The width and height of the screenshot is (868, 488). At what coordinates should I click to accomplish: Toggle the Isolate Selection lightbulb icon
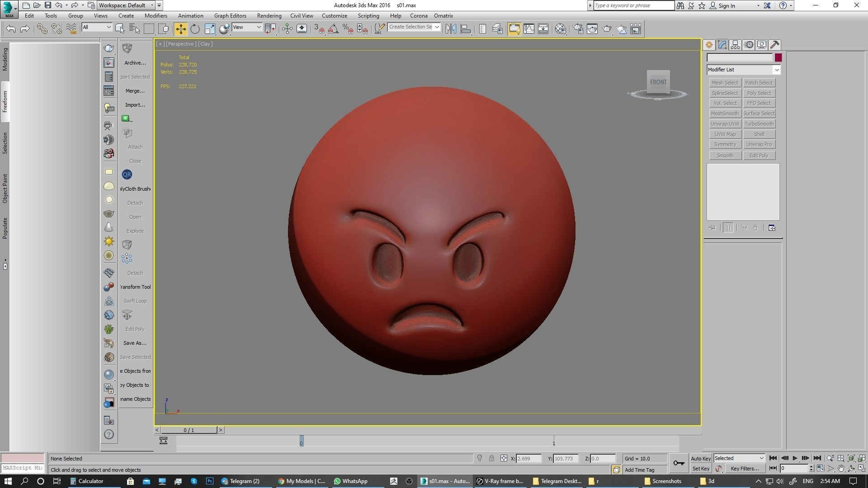480,458
